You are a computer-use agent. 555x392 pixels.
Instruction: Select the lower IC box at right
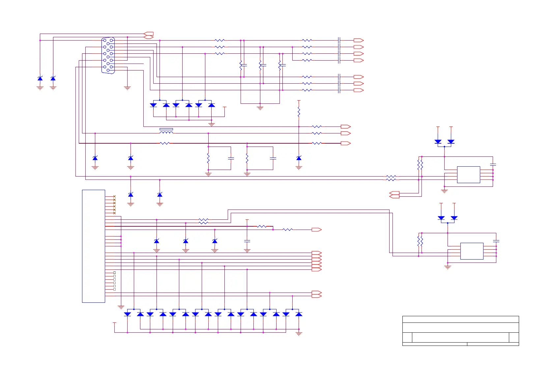coord(472,251)
